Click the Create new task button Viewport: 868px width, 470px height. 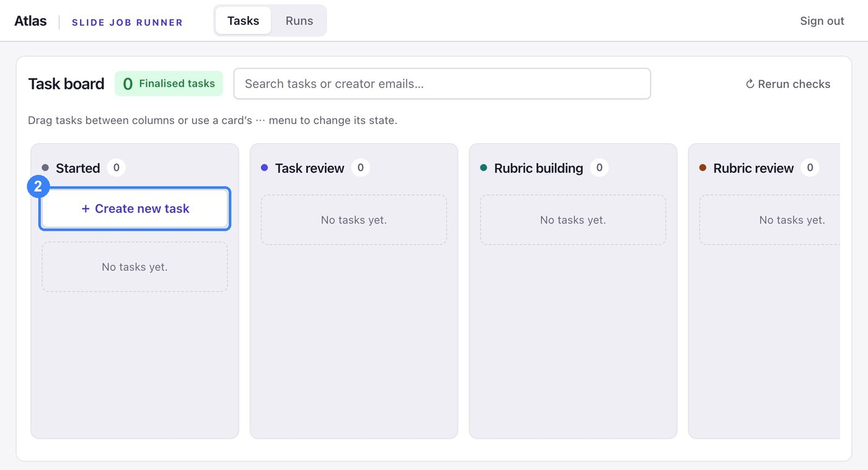point(135,209)
